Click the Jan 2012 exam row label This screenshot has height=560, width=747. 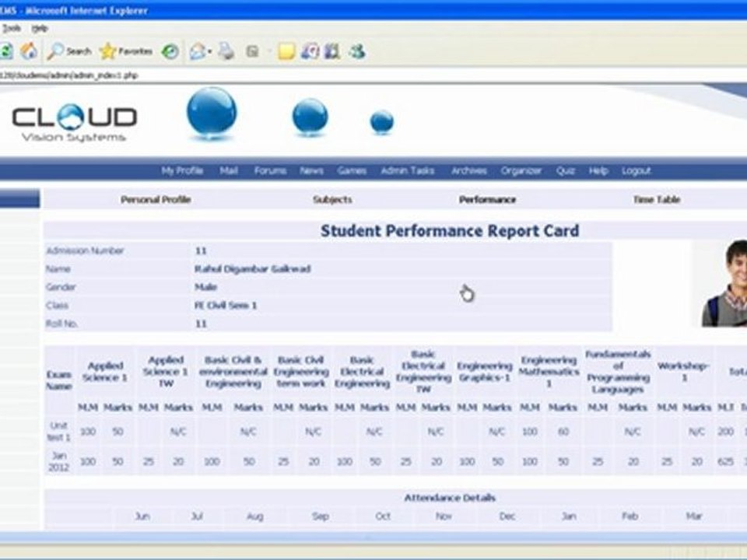pyautogui.click(x=59, y=461)
